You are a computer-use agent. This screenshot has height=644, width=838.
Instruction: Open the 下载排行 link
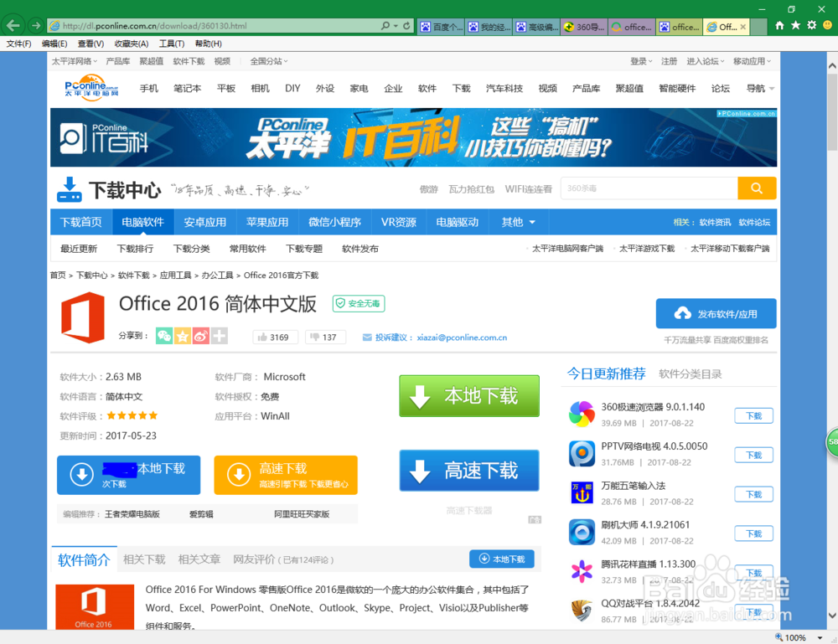click(135, 249)
